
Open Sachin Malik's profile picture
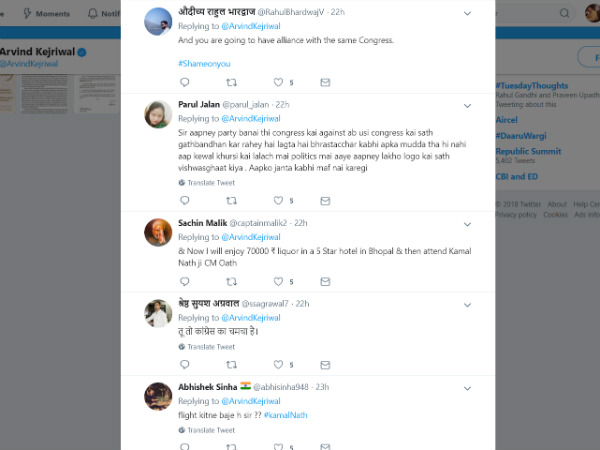click(157, 231)
